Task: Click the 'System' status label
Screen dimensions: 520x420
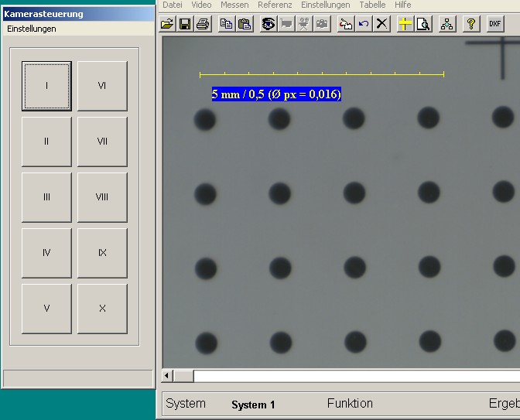Action: click(x=186, y=404)
